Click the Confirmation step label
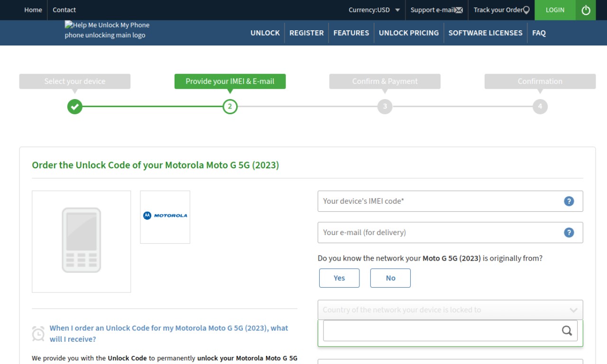This screenshot has height=364, width=607. (x=540, y=82)
